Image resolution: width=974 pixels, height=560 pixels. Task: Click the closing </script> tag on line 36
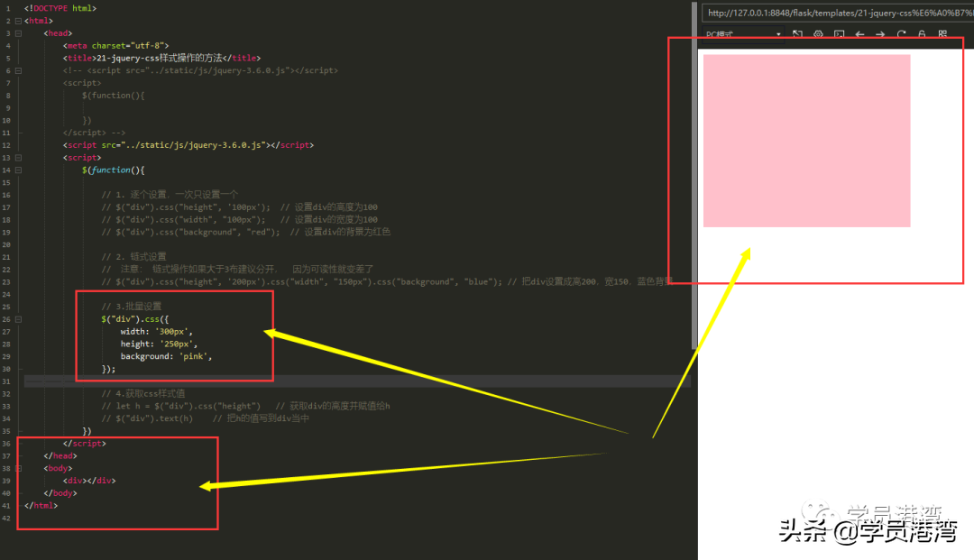[85, 444]
